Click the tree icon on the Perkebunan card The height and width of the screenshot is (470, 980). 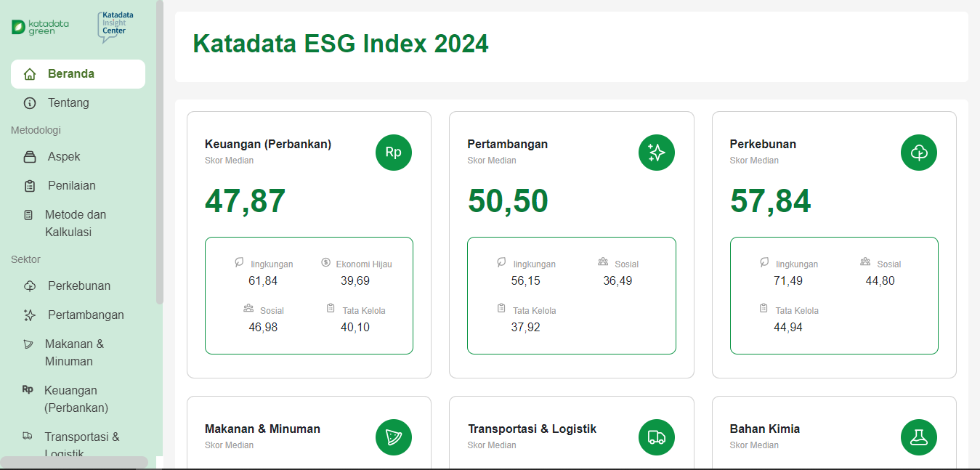pos(919,153)
